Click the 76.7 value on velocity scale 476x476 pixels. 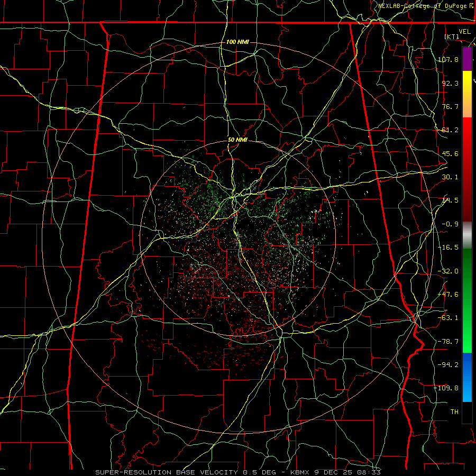coord(450,106)
